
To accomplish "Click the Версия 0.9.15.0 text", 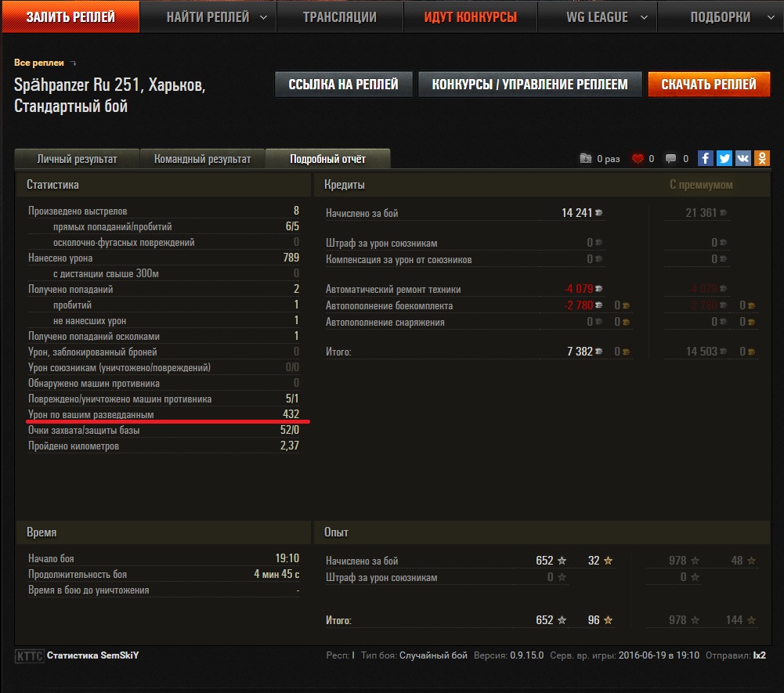I will [508, 655].
